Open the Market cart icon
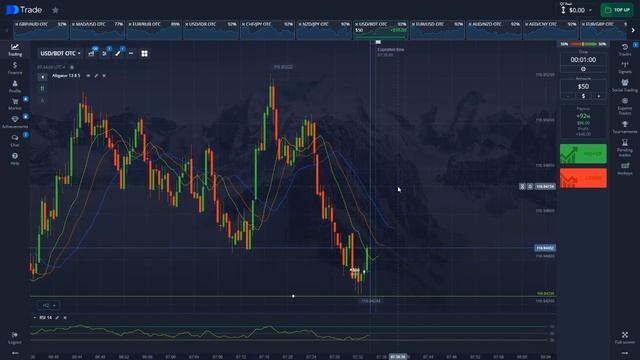The width and height of the screenshot is (640, 360). [15, 104]
